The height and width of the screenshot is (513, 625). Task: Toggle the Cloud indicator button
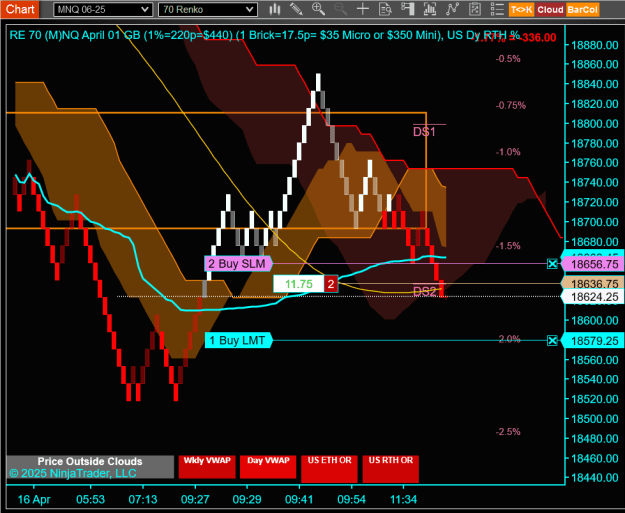(x=550, y=10)
